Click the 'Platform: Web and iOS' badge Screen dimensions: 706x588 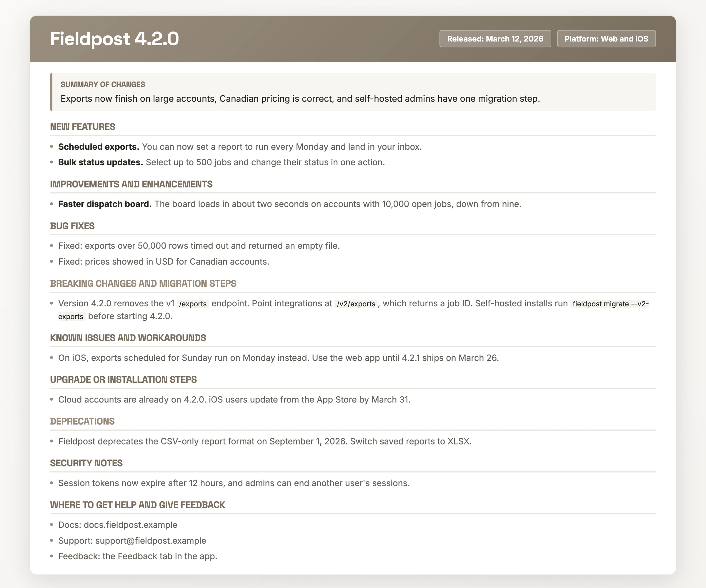point(606,39)
